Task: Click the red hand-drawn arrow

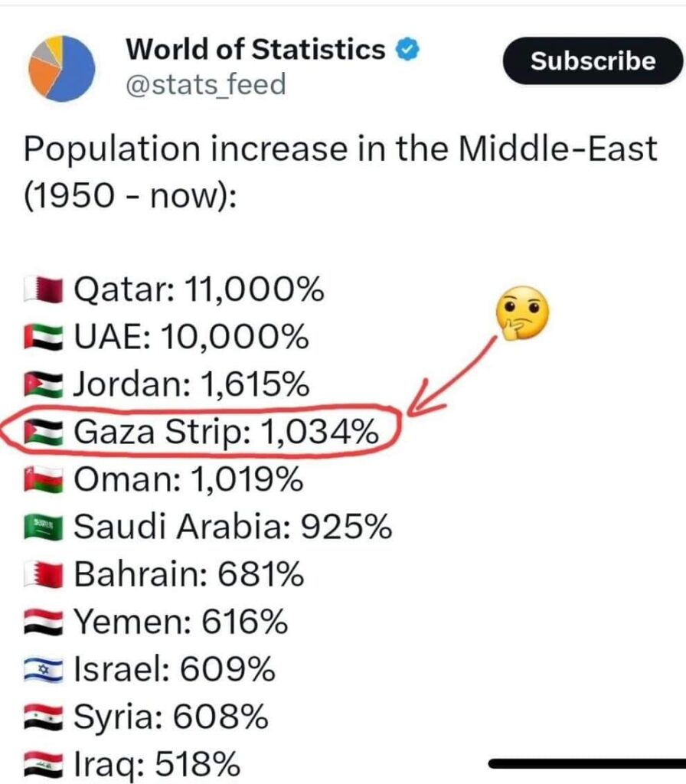Action: pyautogui.click(x=452, y=376)
